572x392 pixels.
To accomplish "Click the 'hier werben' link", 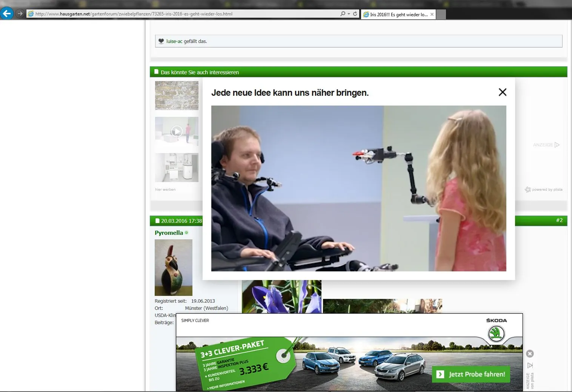I will [x=165, y=190].
